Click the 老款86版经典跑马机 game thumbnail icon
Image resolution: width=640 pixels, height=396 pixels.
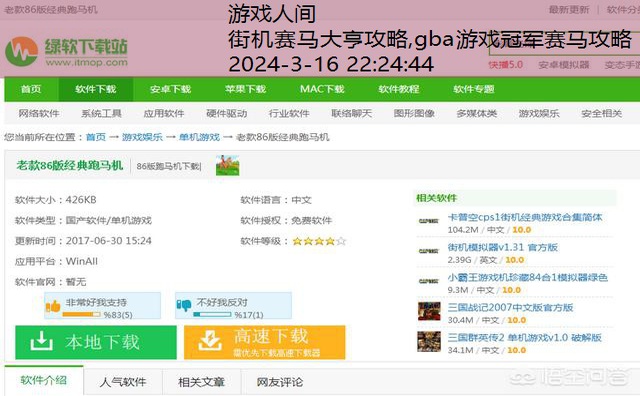click(227, 165)
